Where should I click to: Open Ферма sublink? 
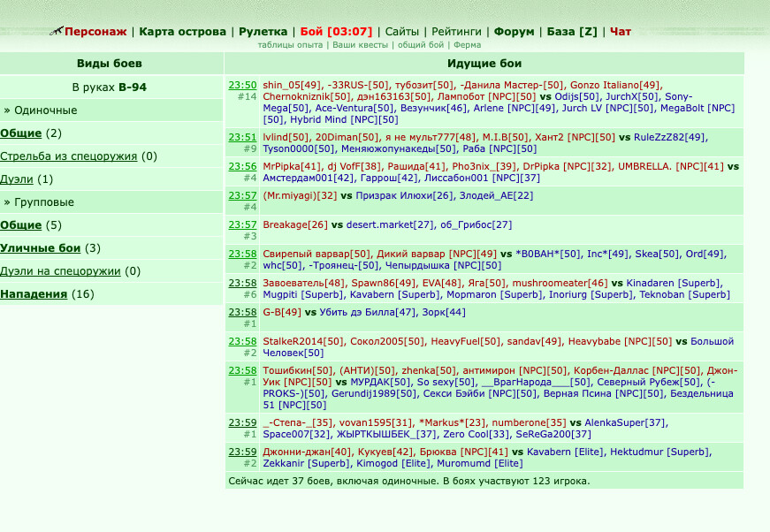coord(467,45)
